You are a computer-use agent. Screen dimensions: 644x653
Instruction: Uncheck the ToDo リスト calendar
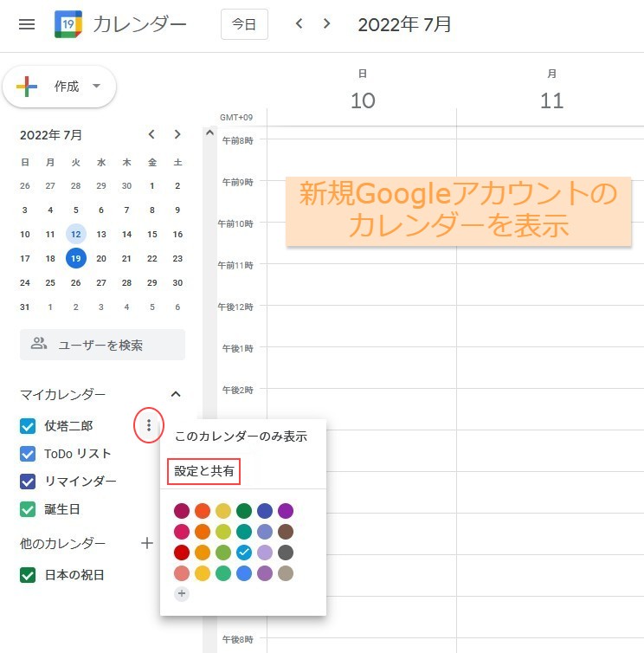click(28, 454)
